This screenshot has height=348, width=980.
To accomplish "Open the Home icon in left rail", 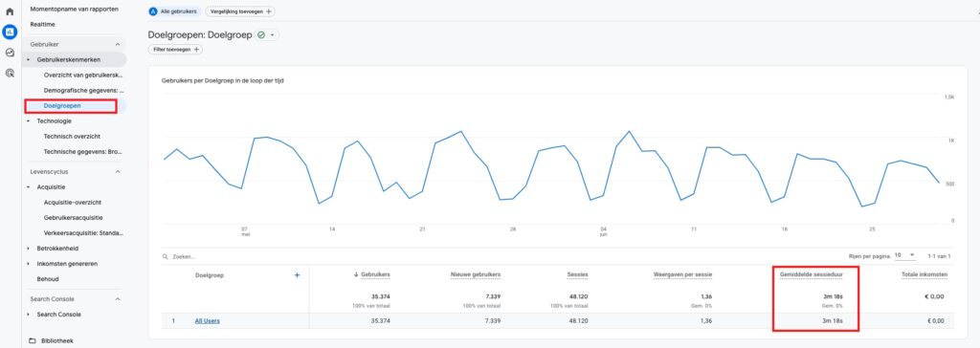I will pos(10,11).
